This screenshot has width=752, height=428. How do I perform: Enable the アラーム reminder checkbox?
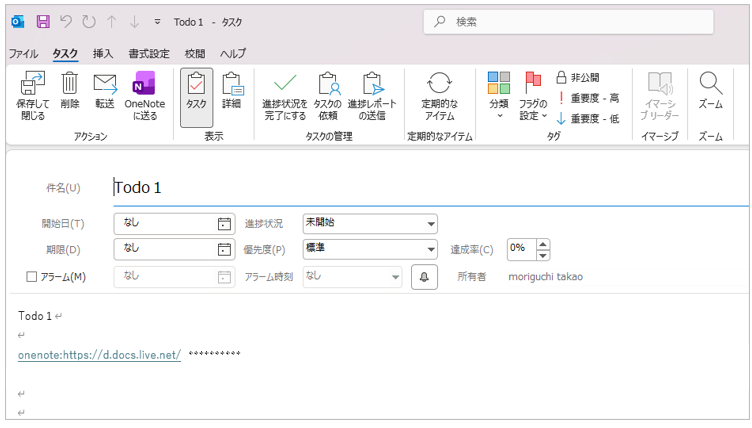(x=32, y=277)
